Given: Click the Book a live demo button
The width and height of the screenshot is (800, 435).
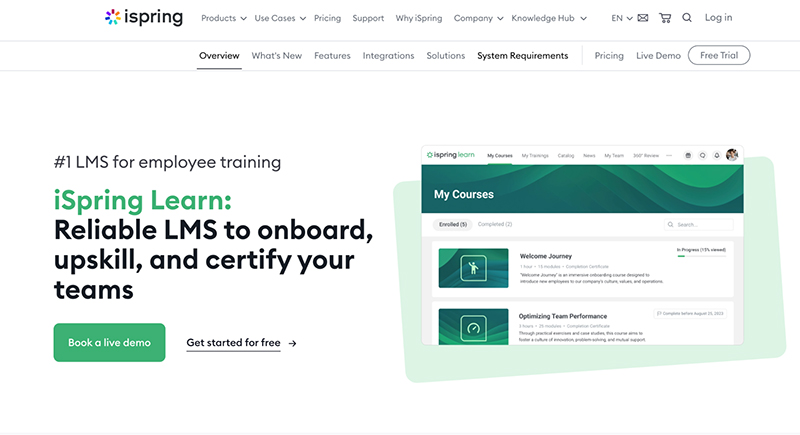Looking at the screenshot, I should click(x=109, y=343).
